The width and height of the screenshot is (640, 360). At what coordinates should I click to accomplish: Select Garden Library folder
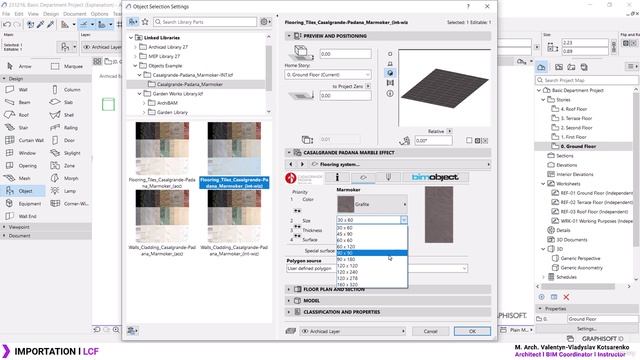(172, 112)
